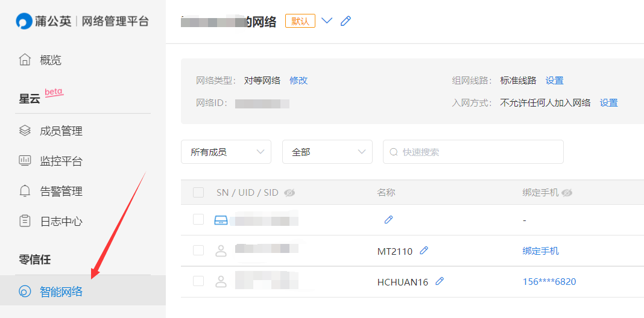Check the select-all header checkbox
Screen dimensions: 644x318
[198, 192]
